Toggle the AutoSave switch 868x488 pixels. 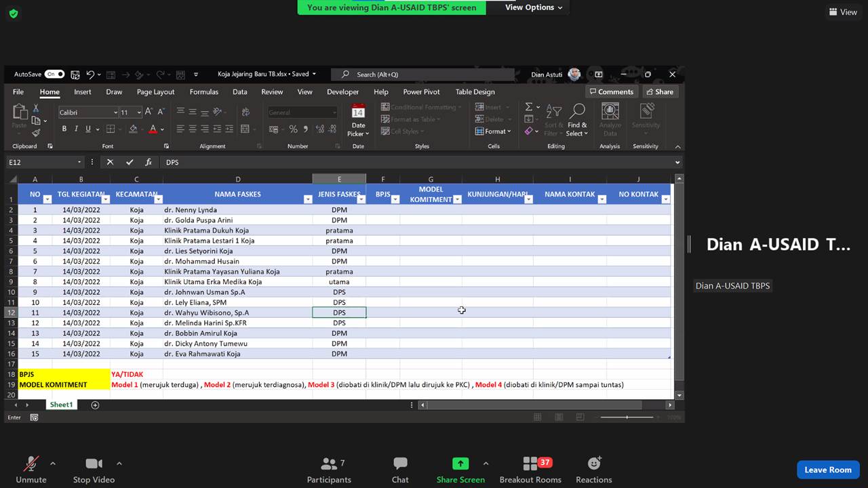click(54, 75)
